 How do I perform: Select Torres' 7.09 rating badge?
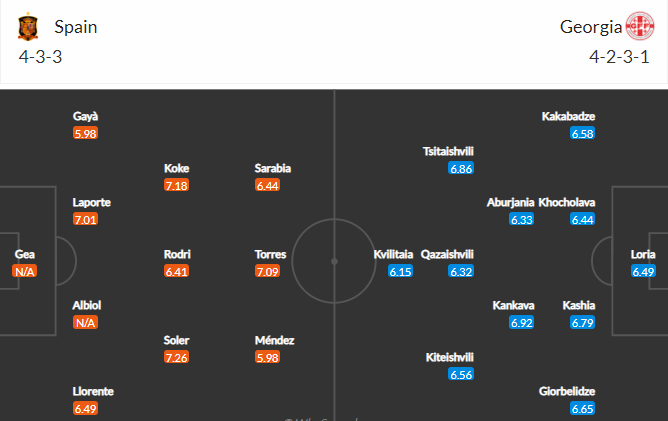(268, 271)
